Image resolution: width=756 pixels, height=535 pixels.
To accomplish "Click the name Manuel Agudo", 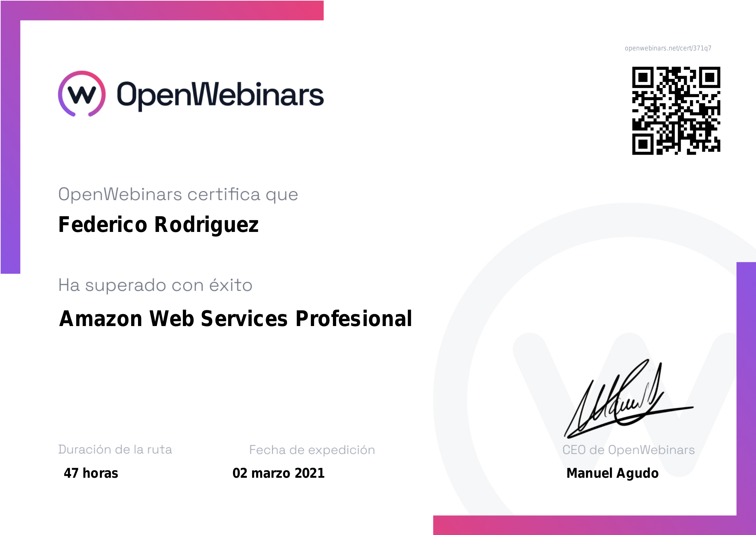I will coord(612,474).
